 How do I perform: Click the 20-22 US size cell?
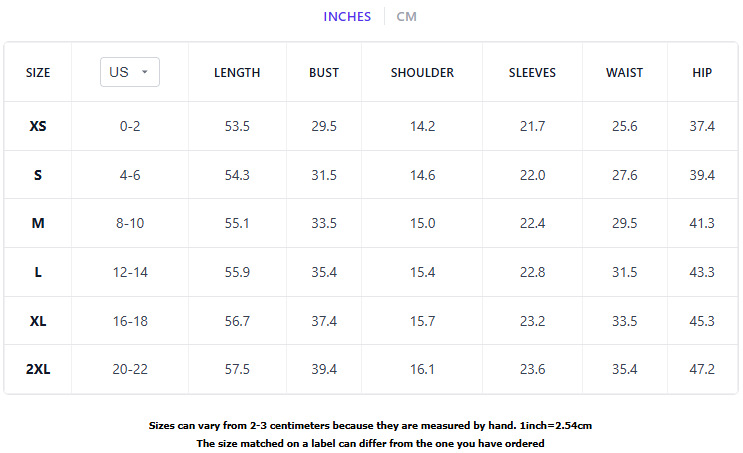[x=130, y=369]
